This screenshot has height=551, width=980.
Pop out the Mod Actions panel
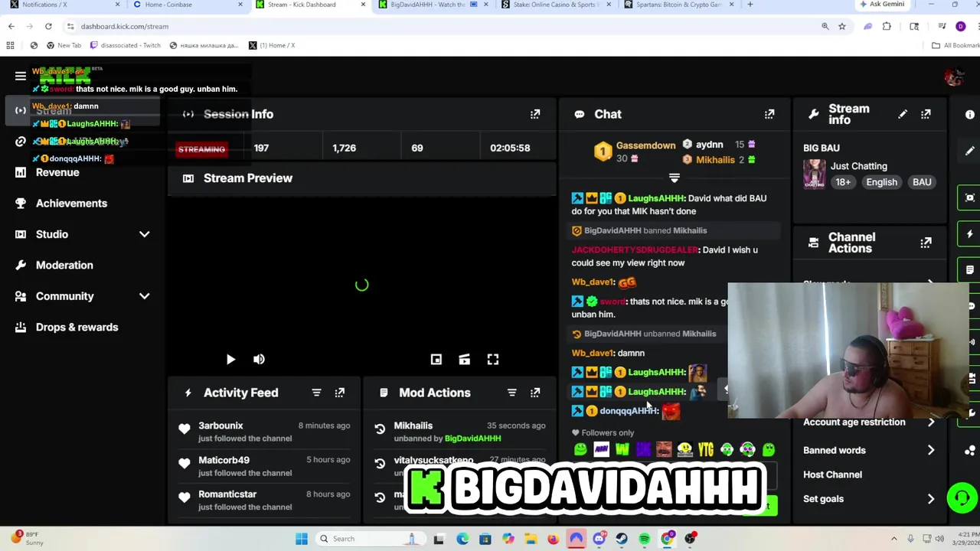pyautogui.click(x=535, y=393)
